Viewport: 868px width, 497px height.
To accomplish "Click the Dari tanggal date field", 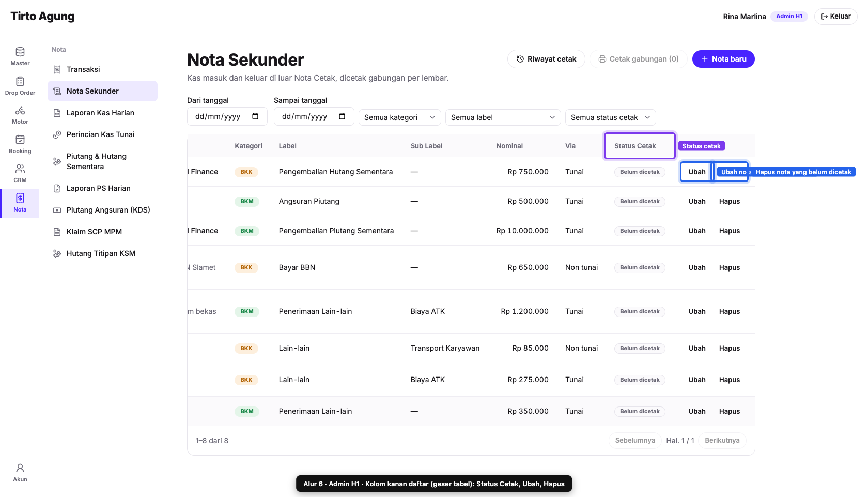I will (x=227, y=116).
